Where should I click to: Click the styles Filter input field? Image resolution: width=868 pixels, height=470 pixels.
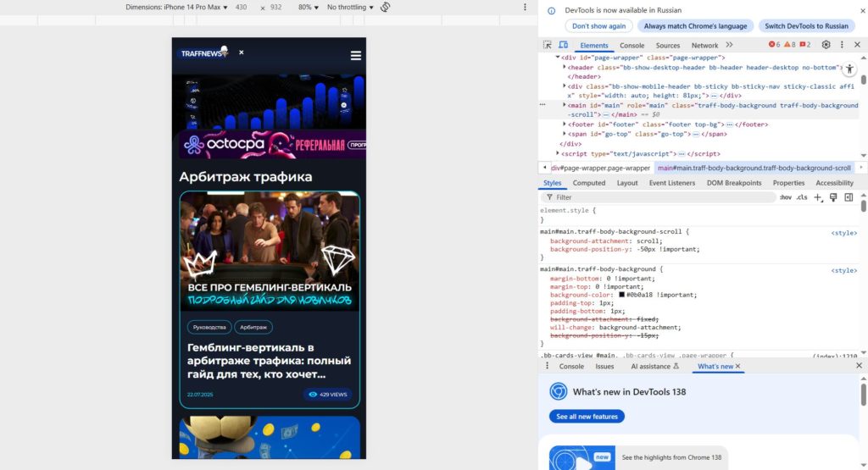(x=659, y=197)
